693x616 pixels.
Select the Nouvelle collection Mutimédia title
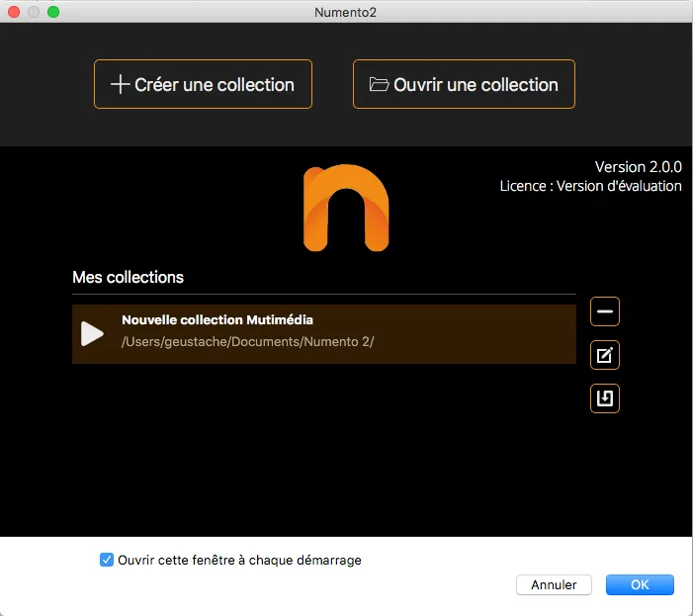pyautogui.click(x=217, y=320)
